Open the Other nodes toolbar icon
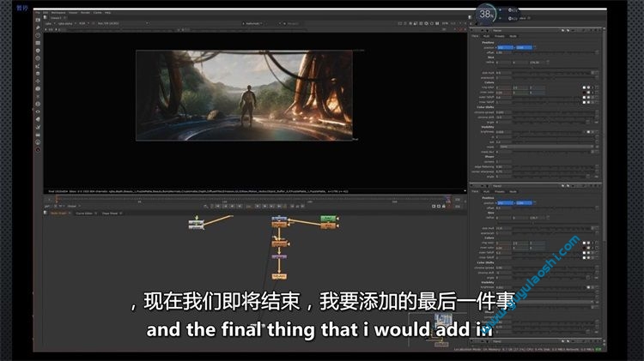Image resolution: width=644 pixels, height=361 pixels. pos(38,135)
